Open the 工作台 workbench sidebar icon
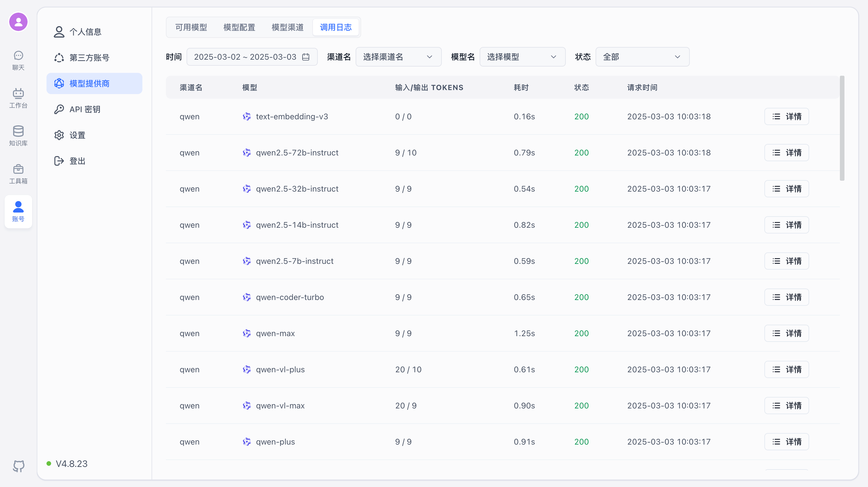 (18, 98)
